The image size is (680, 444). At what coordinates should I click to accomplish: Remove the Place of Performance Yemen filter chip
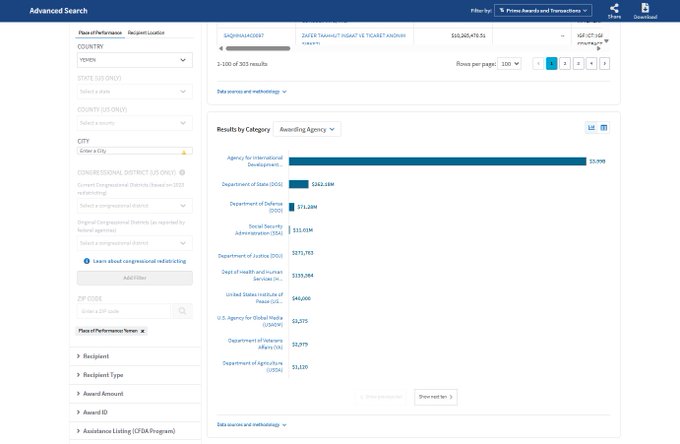142,330
